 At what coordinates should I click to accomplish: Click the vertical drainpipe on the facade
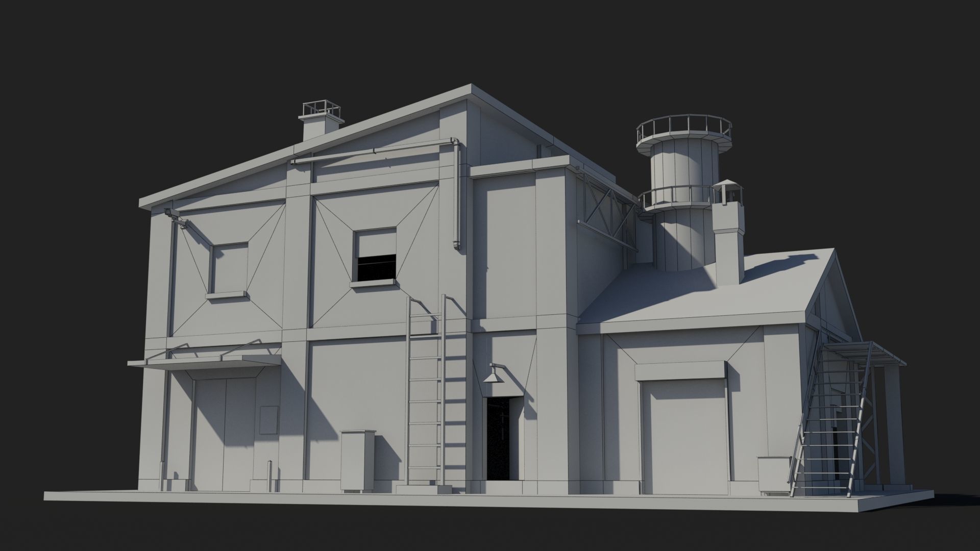pos(456,196)
